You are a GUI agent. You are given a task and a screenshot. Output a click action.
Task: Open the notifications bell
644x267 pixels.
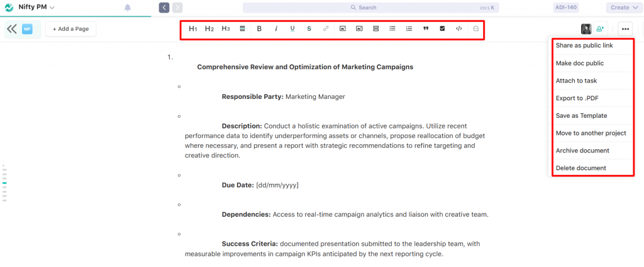(x=128, y=8)
